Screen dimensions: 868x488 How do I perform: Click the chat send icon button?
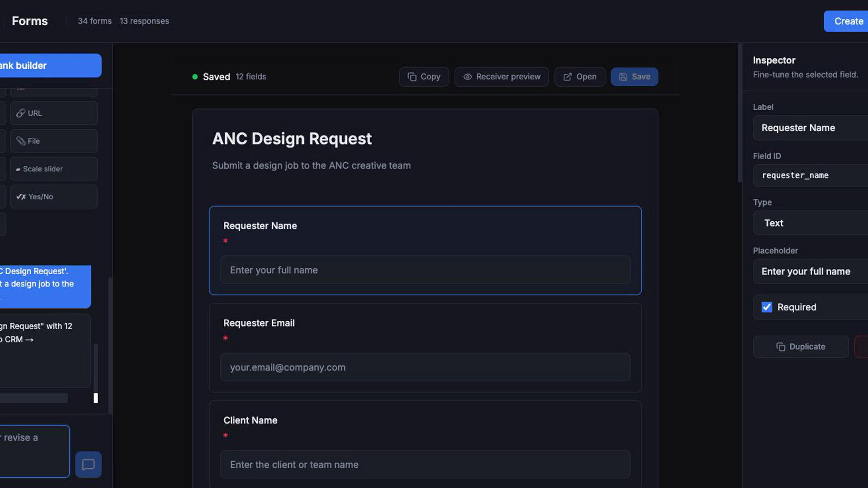coord(88,465)
